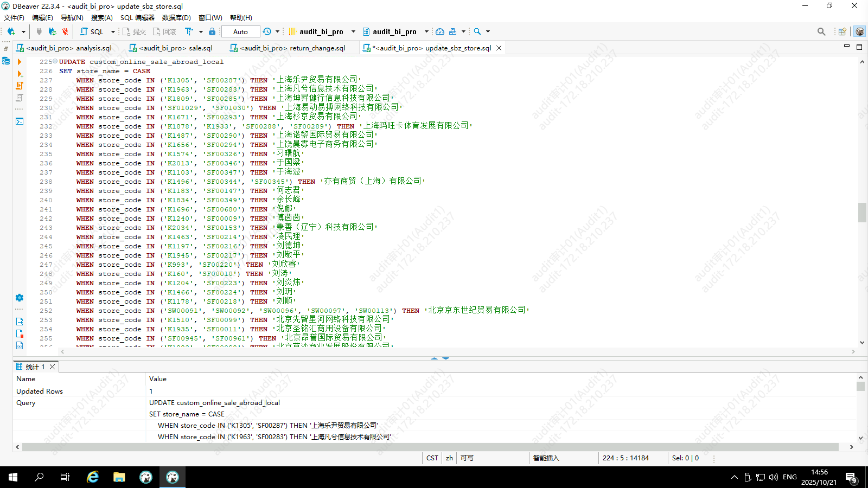The width and height of the screenshot is (868, 488).
Task: Click the database navigator icon on left edge
Action: point(6,61)
